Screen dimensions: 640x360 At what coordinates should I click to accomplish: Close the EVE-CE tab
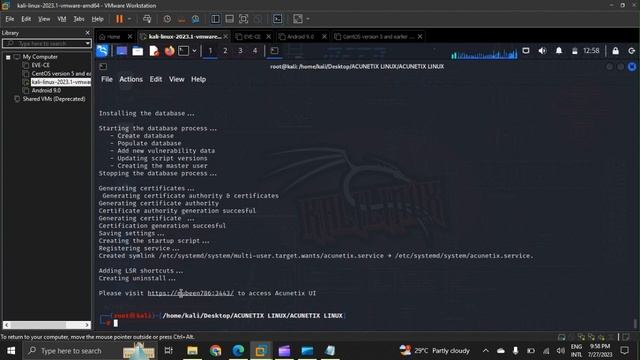coord(268,37)
